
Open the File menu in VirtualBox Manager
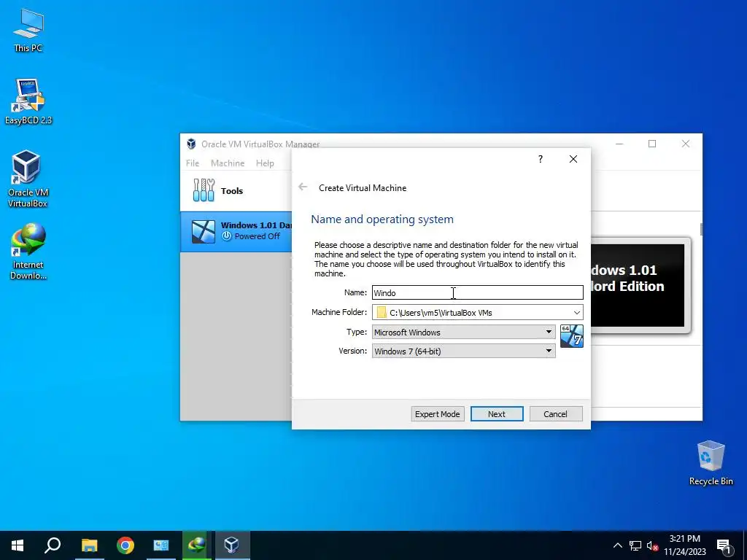pyautogui.click(x=193, y=163)
